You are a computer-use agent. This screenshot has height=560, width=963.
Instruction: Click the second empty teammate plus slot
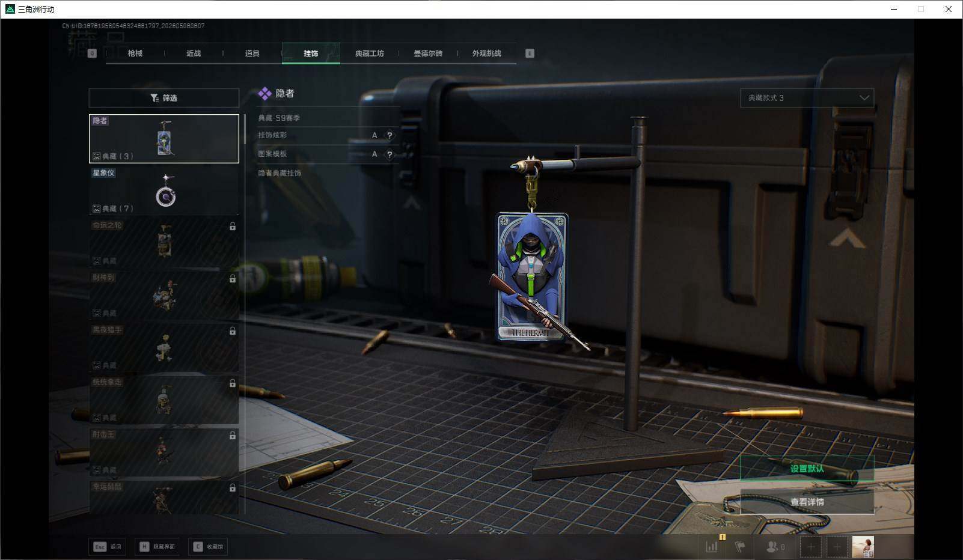(x=836, y=547)
